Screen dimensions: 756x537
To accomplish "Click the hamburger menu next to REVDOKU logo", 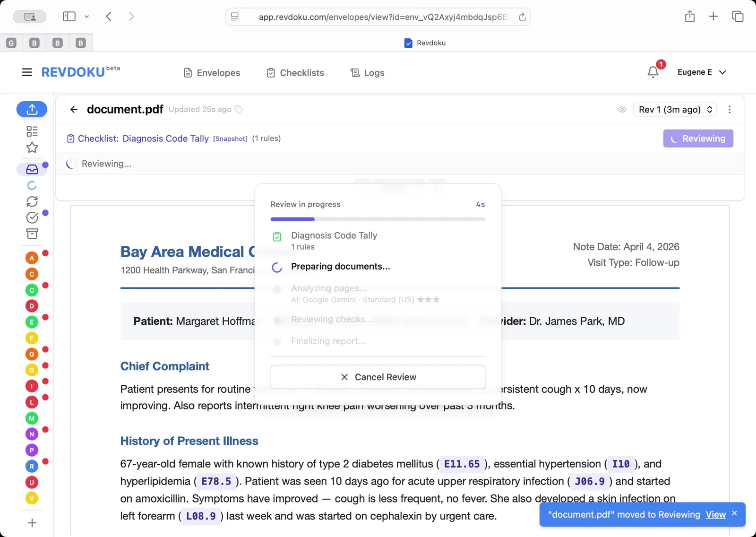I will [x=27, y=72].
